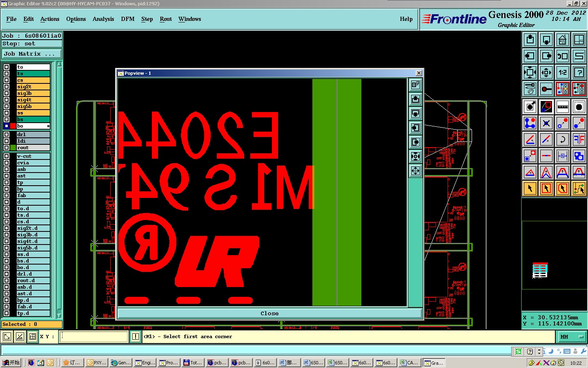Click the layer list scroll up arrow
This screenshot has height=368, width=588.
coord(60,64)
